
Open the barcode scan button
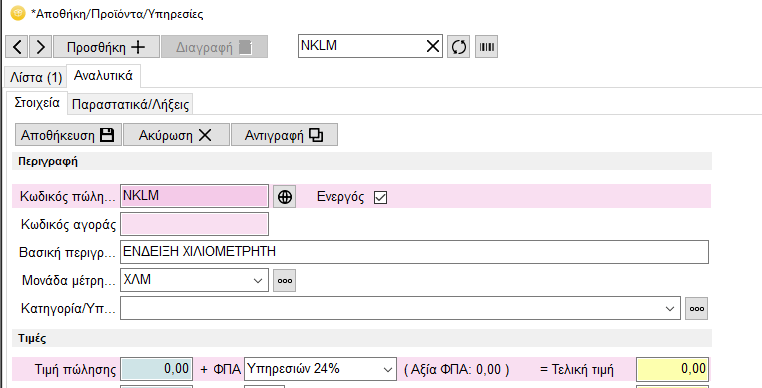click(486, 47)
